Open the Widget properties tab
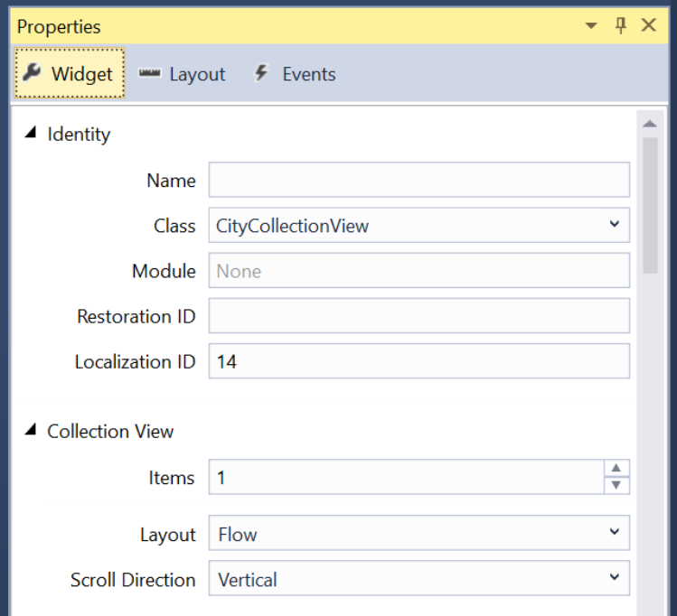Image resolution: width=677 pixels, height=616 pixels. point(69,74)
